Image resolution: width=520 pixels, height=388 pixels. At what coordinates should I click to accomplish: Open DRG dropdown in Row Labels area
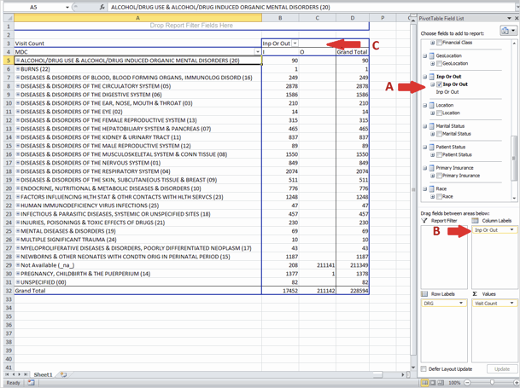(x=461, y=303)
